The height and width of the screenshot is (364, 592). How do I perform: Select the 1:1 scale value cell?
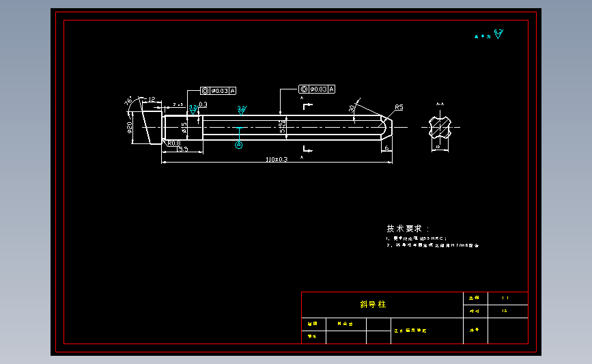[507, 298]
